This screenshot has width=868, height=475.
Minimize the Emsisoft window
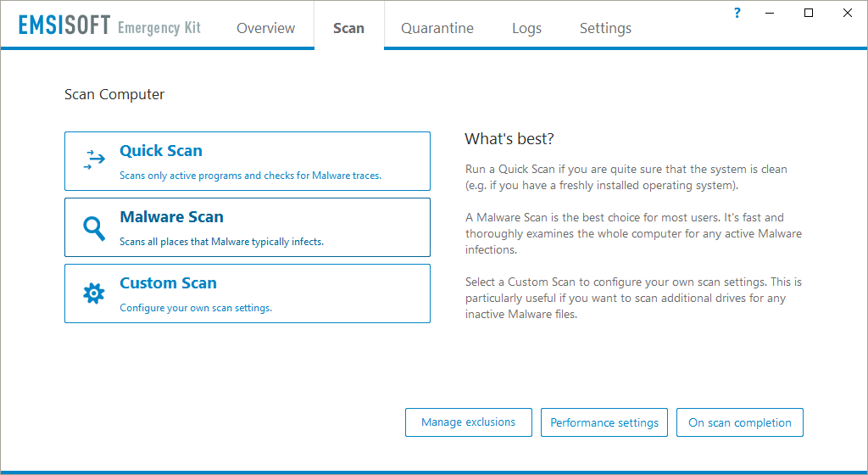point(770,13)
